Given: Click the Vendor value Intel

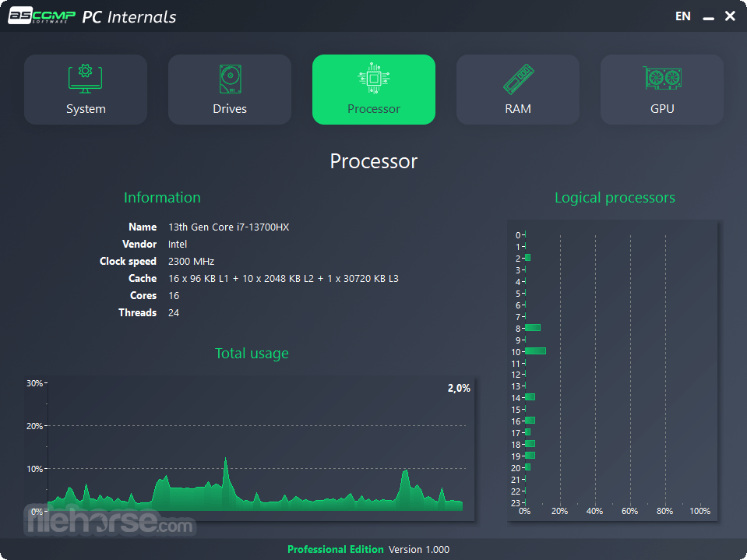Looking at the screenshot, I should [x=178, y=245].
